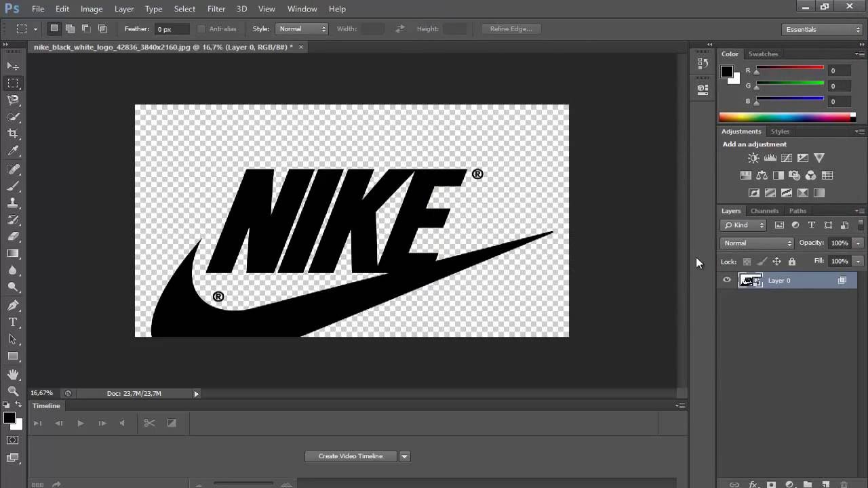Select the Rectangle shape tool
868x488 pixels.
point(13,356)
